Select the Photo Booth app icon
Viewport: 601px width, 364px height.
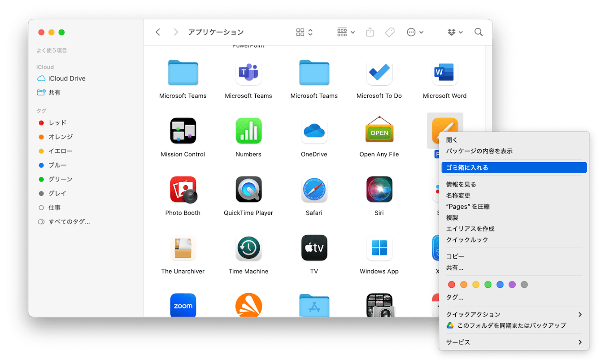pyautogui.click(x=183, y=190)
